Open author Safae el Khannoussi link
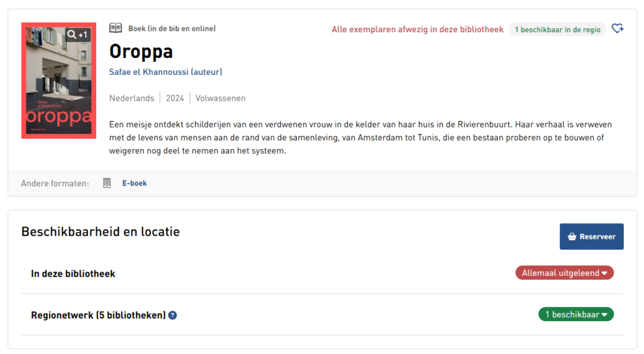 pos(165,72)
